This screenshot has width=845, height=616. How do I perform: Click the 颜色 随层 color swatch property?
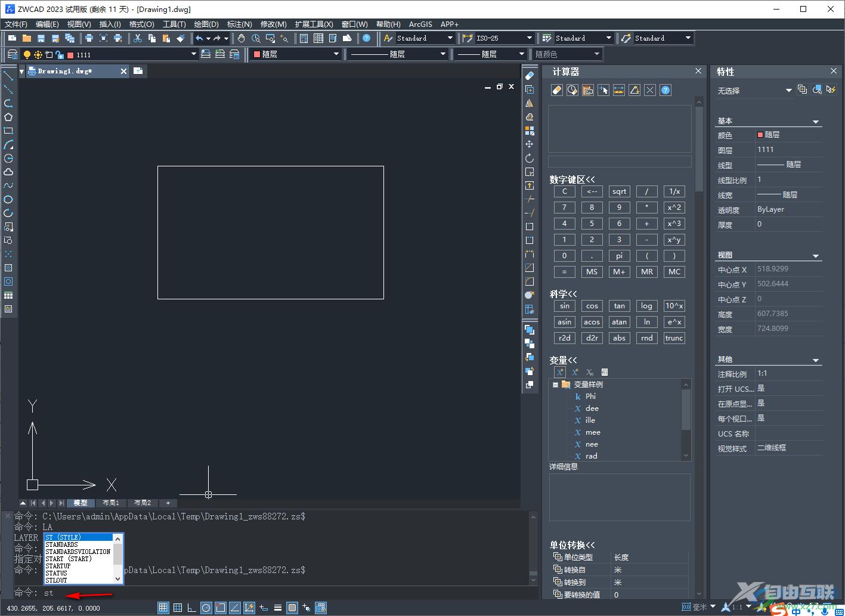click(760, 135)
